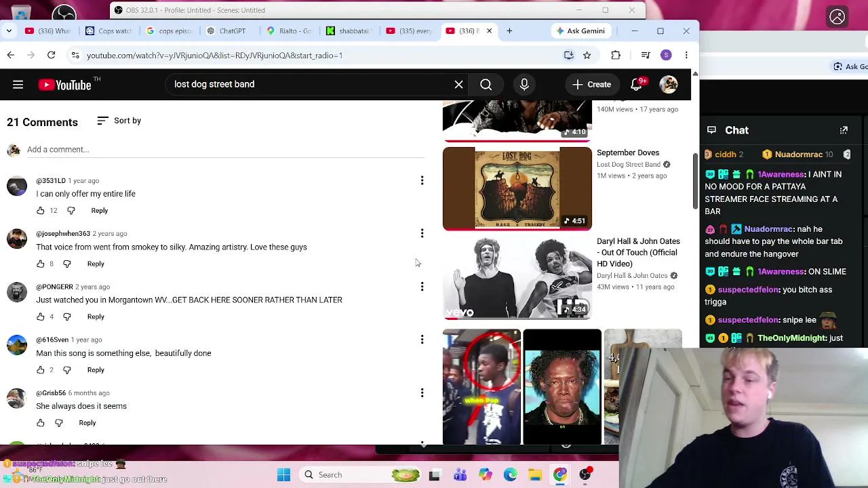Image resolution: width=868 pixels, height=488 pixels.
Task: Click the browser address bar URL
Action: [214, 56]
